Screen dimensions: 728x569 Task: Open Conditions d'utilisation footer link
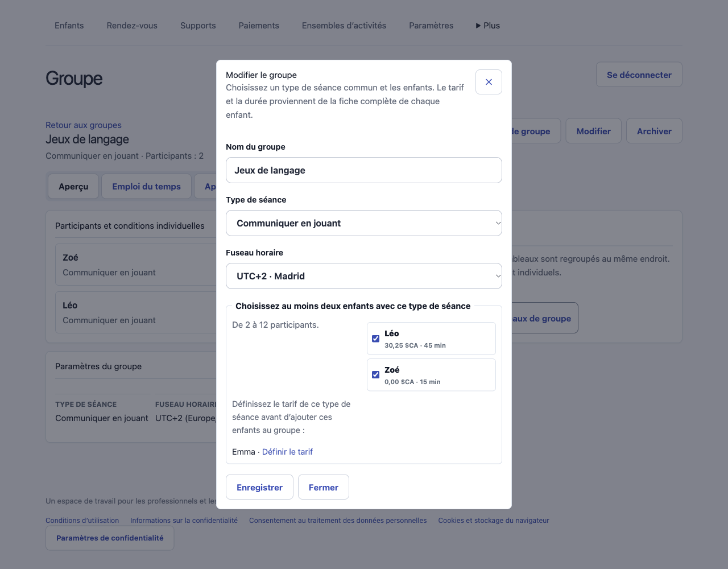point(82,521)
